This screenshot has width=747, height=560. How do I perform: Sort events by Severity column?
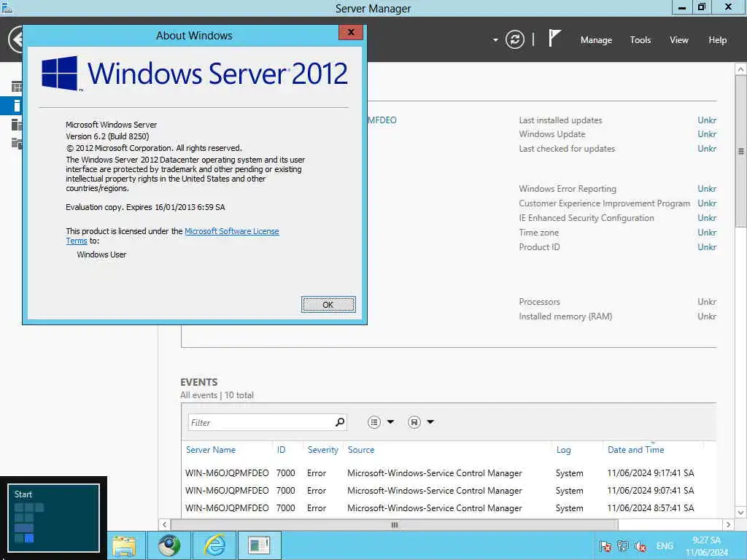coord(323,449)
